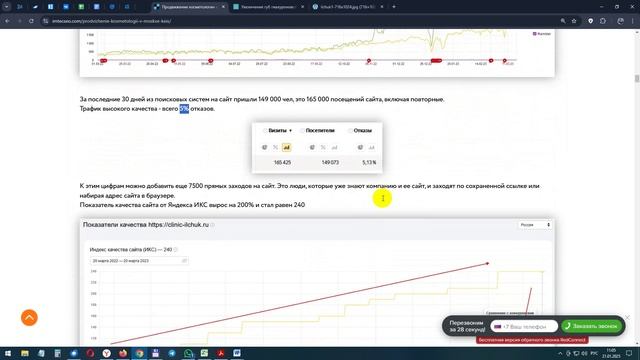This screenshot has height=360, width=640.
Task: Click the site info icon in address bar
Action: [46, 21]
